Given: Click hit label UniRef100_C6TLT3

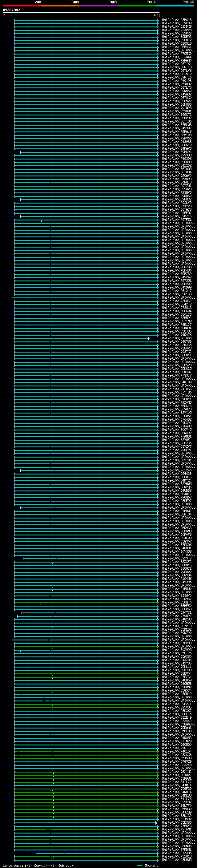Looking at the screenshot, I should (x=176, y=88).
